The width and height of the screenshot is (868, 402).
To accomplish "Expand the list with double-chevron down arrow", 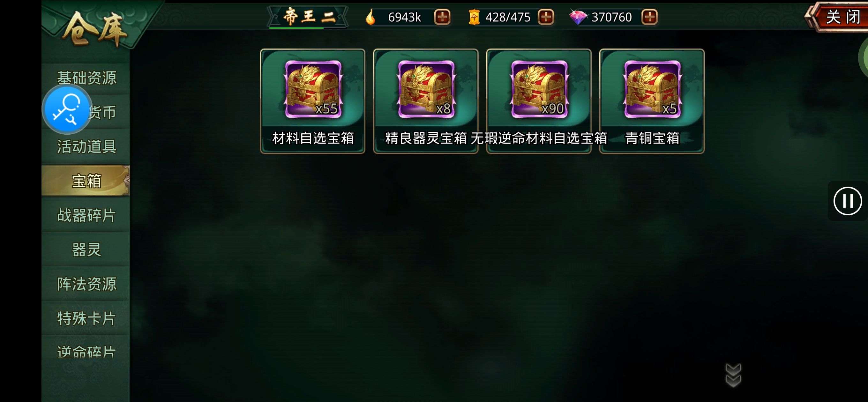I will click(x=733, y=375).
